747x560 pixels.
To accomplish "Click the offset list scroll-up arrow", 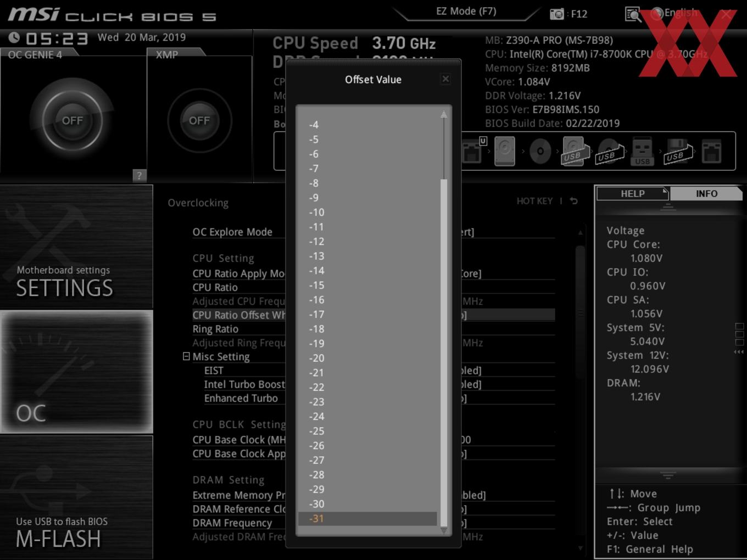I will point(444,114).
